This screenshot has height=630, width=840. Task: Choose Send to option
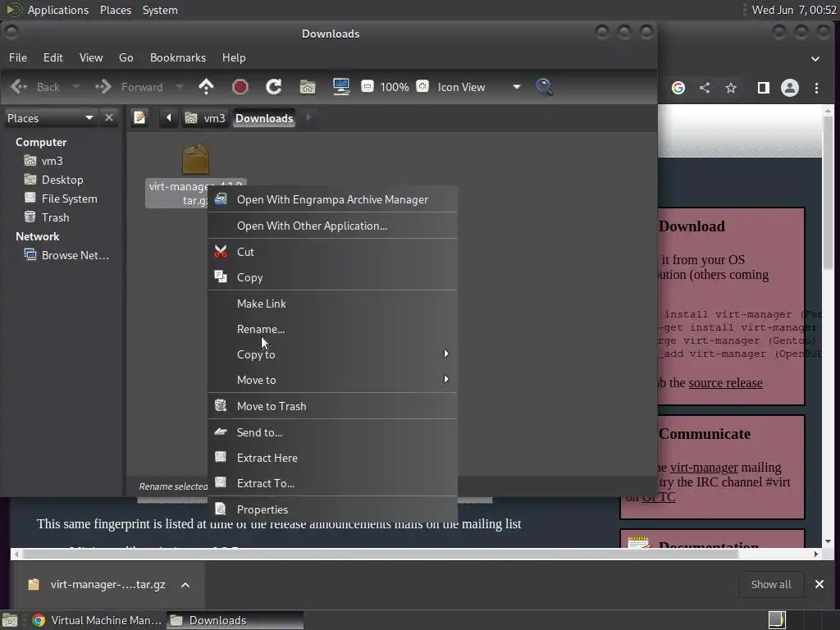point(332,432)
